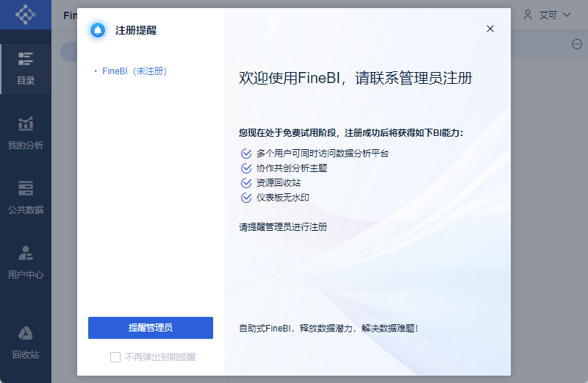This screenshot has width=588, height=383.
Task: Click checkmark icon beside 仪表板无水印
Action: [x=246, y=198]
